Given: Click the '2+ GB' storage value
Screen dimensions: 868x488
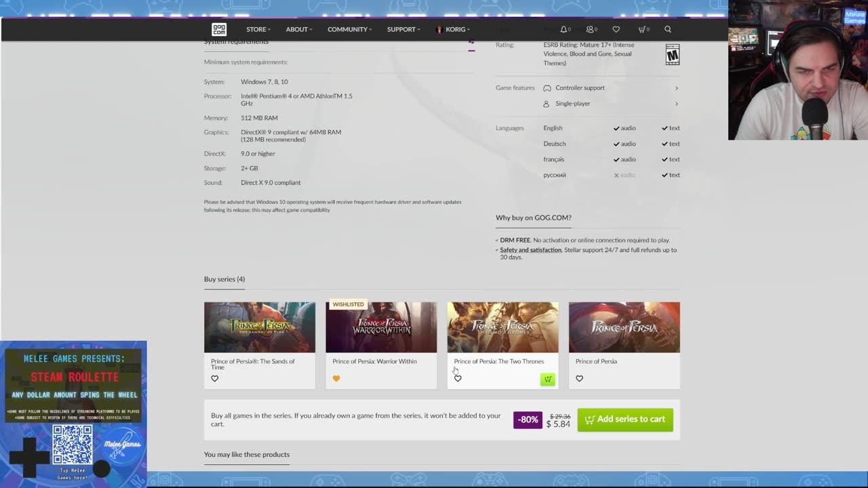Looking at the screenshot, I should coord(250,168).
